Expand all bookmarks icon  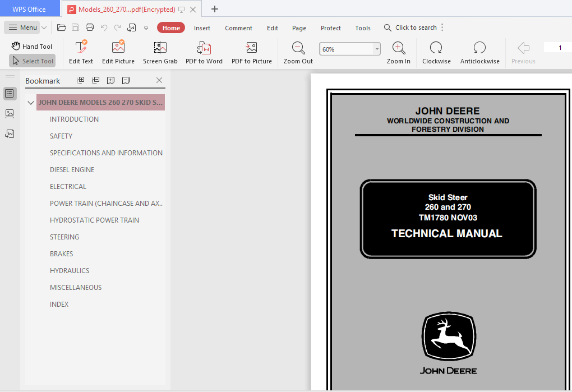pyautogui.click(x=81, y=80)
